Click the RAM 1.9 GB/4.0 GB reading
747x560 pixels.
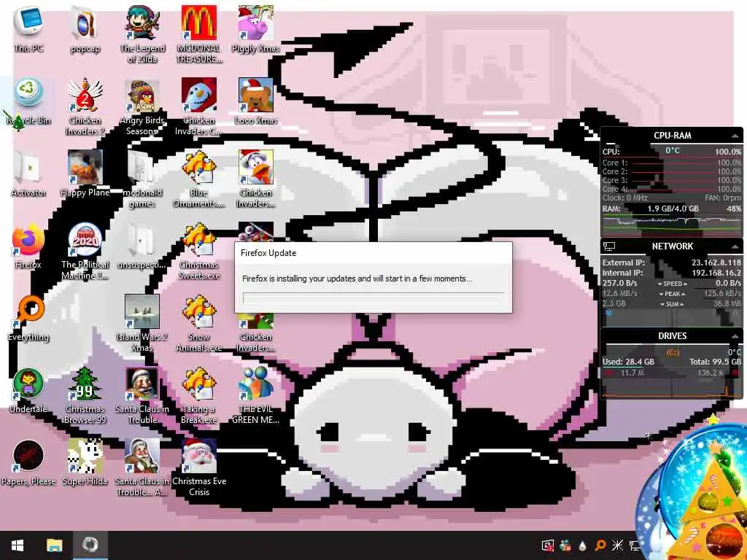(673, 209)
